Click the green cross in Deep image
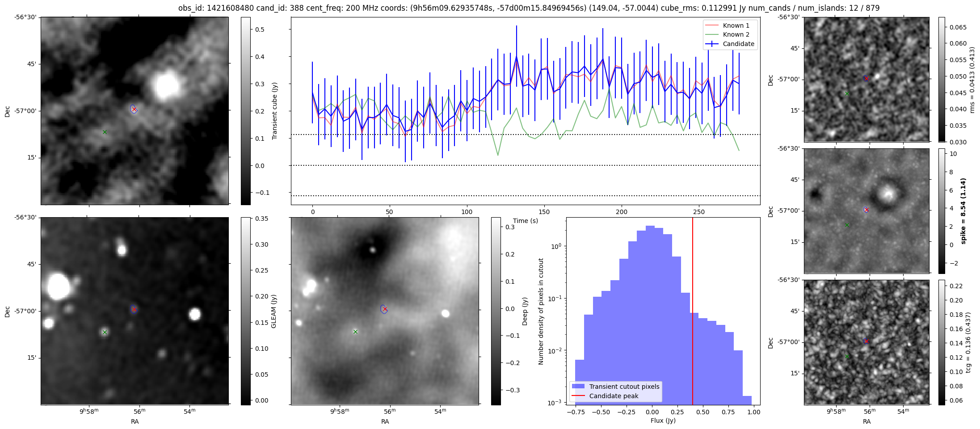Image resolution: width=980 pixels, height=429 pixels. (355, 332)
